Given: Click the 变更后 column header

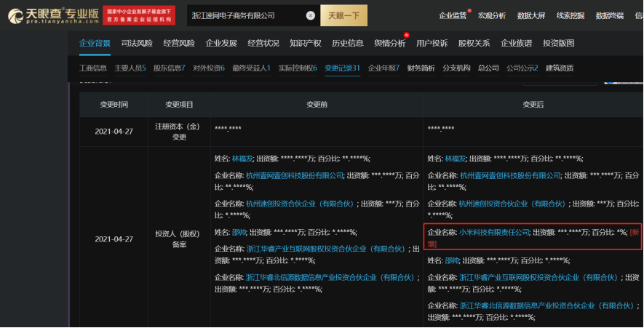Looking at the screenshot, I should [533, 105].
